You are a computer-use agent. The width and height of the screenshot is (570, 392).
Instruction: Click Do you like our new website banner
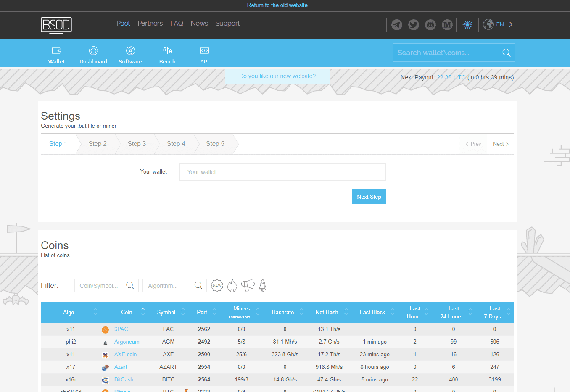tap(277, 76)
